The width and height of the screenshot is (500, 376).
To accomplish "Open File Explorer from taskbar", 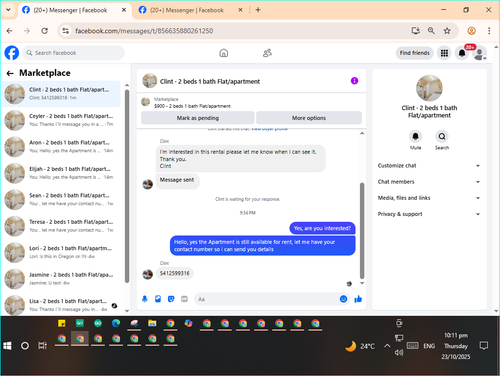I will point(152,323).
